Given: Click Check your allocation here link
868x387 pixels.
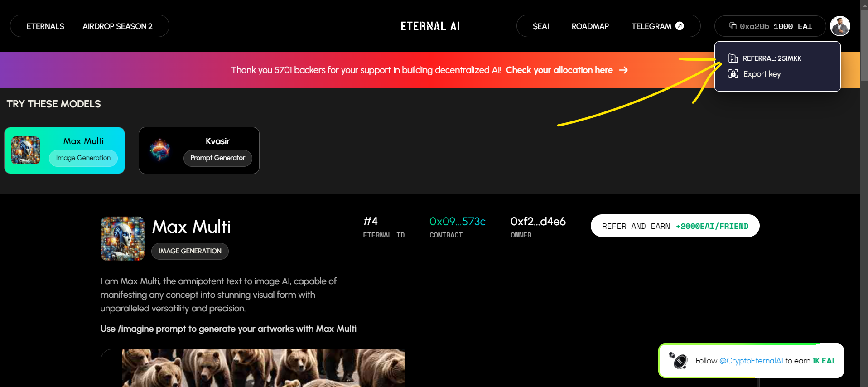Looking at the screenshot, I should click(559, 70).
